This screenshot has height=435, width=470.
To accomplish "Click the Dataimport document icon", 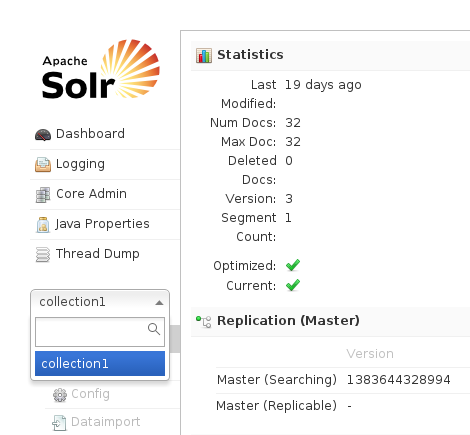I will (x=59, y=423).
